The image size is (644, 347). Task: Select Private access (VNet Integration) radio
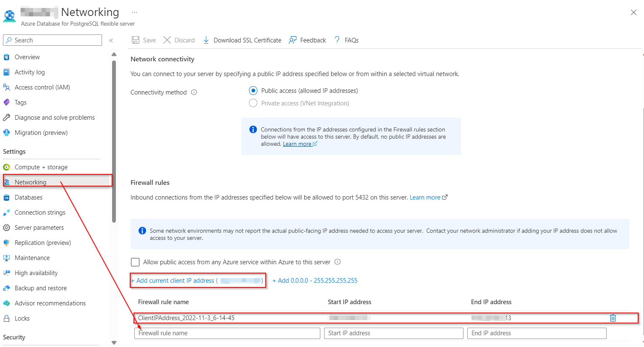click(x=253, y=103)
